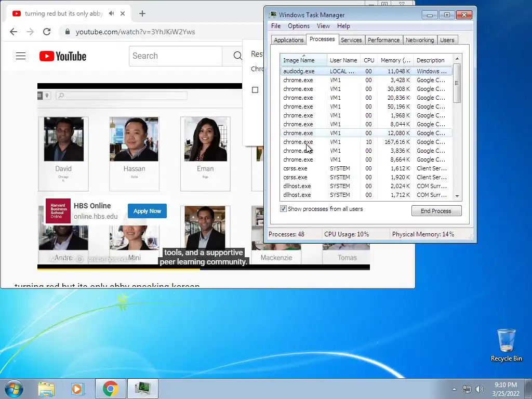
Task: Click the Chrome back arrow
Action: 13,32
